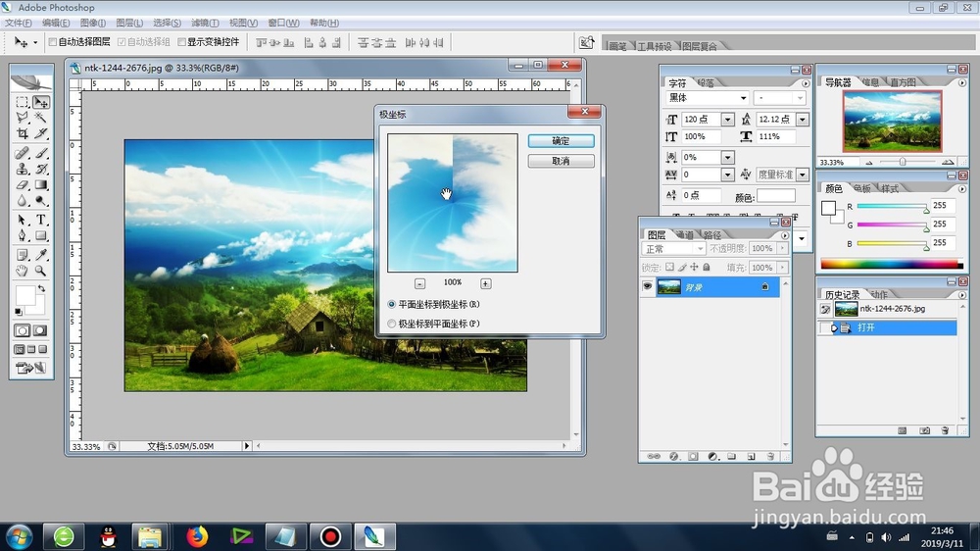Open the leading dropdown at 12.12 点

click(803, 119)
